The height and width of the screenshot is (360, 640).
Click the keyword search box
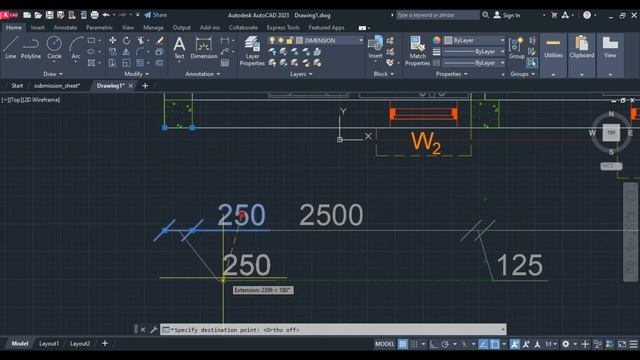click(x=438, y=15)
